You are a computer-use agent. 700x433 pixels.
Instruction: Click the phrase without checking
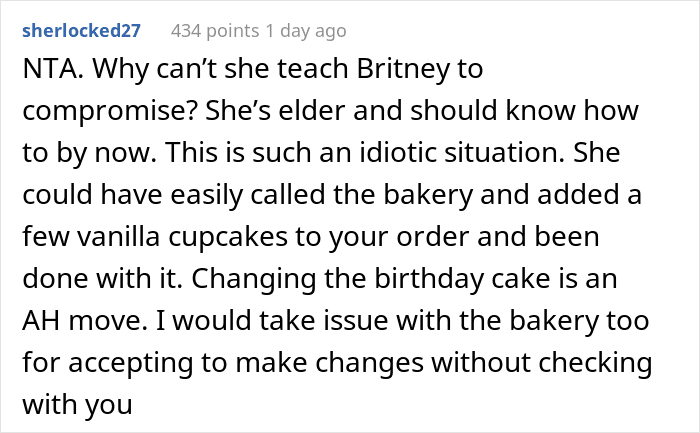[542, 362]
